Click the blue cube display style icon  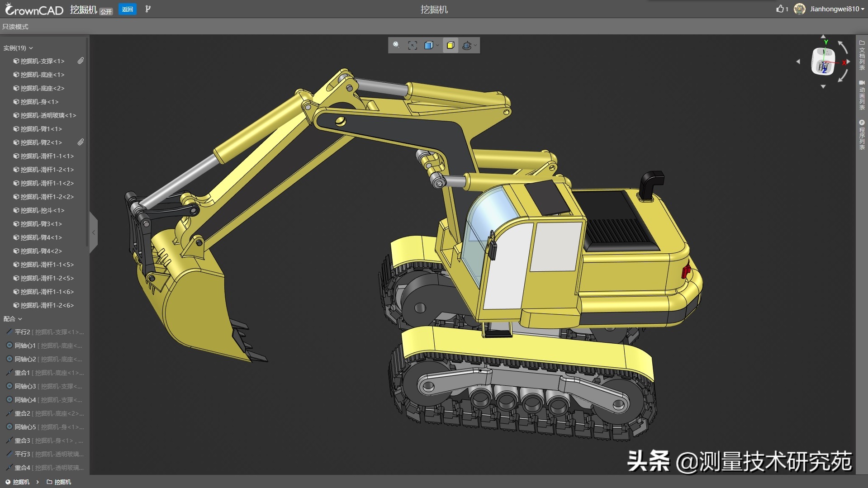[x=428, y=45]
